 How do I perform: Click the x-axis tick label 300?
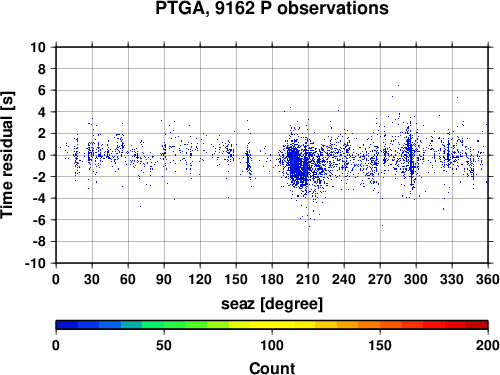(x=416, y=279)
